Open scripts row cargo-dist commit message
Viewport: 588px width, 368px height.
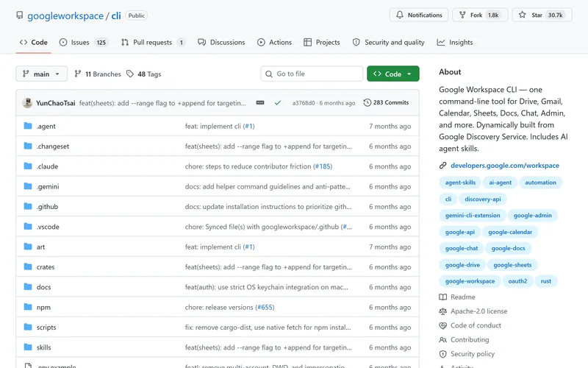(x=268, y=327)
